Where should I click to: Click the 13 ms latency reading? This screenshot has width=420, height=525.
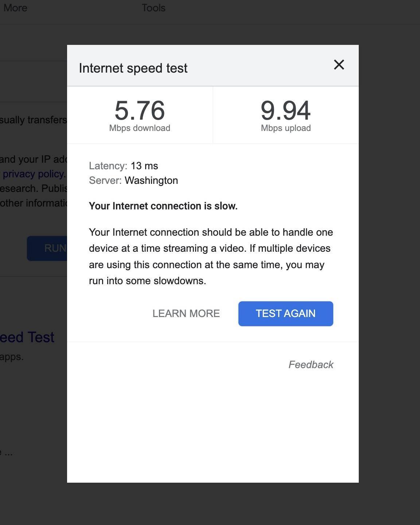[144, 166]
